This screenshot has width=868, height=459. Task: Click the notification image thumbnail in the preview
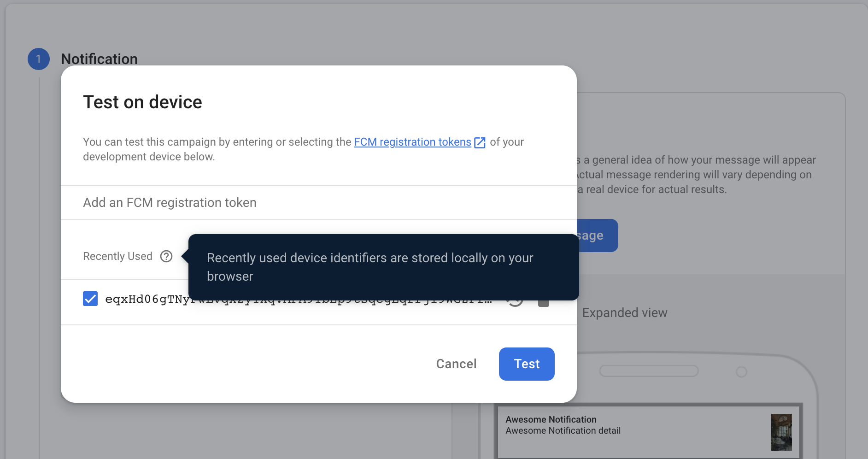(x=781, y=432)
